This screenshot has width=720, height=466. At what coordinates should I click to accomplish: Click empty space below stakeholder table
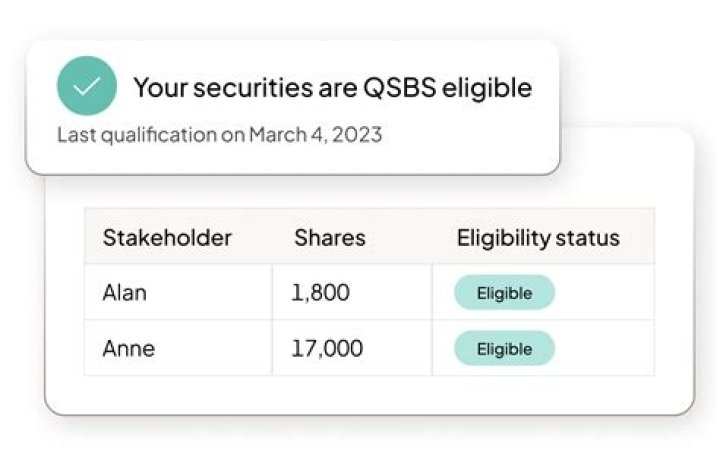click(x=370, y=394)
